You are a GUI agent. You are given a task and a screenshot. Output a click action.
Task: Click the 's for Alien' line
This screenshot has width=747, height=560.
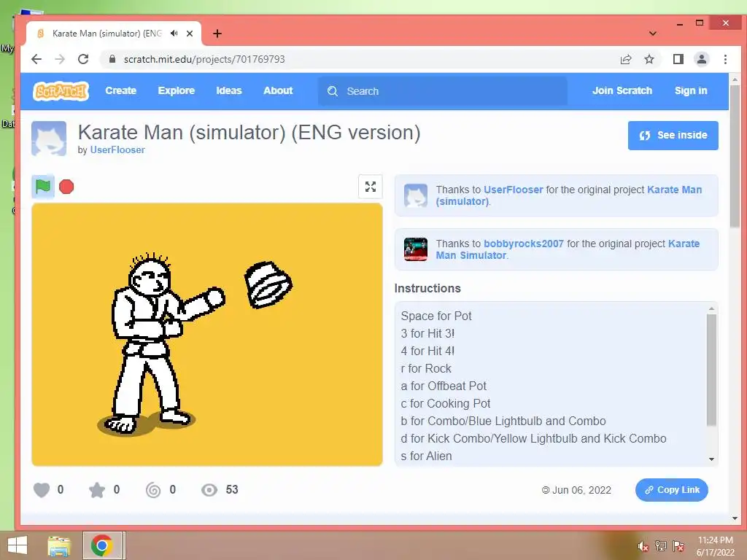coord(426,456)
